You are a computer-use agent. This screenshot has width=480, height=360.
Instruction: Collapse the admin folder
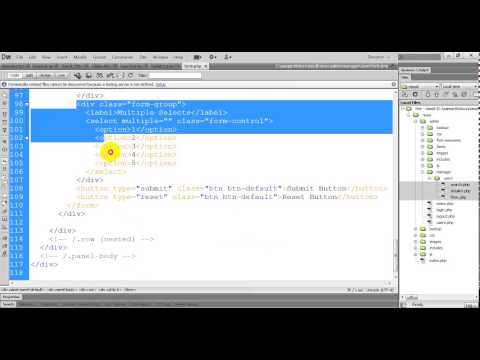(x=415, y=121)
